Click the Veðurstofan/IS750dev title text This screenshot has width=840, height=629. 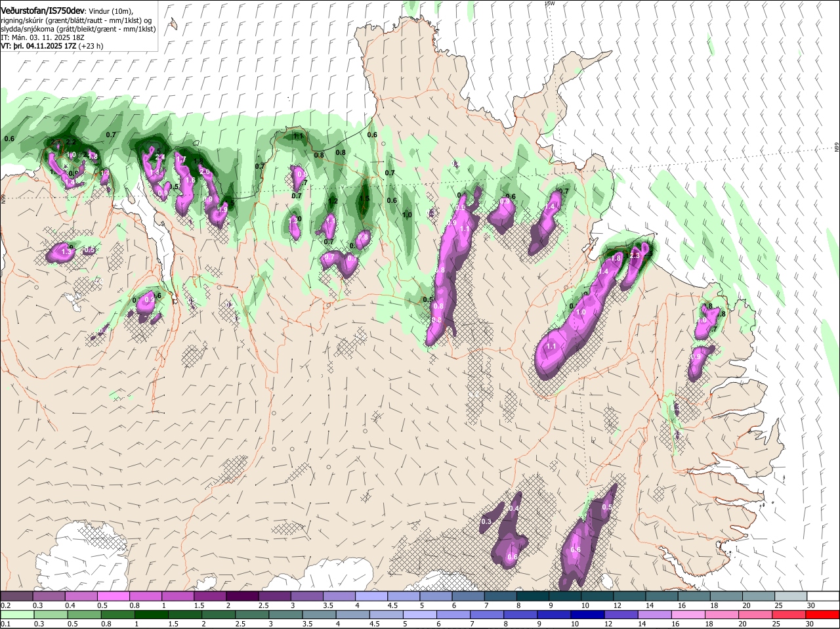(x=43, y=11)
